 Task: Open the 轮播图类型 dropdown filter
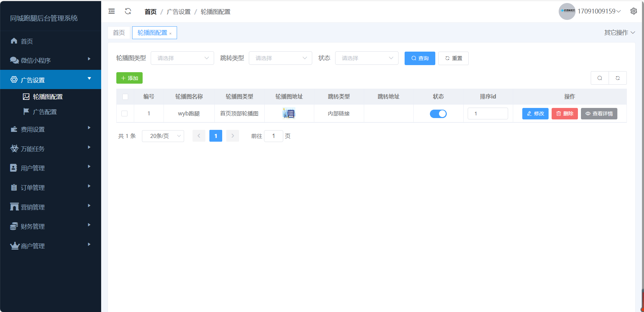pyautogui.click(x=182, y=58)
